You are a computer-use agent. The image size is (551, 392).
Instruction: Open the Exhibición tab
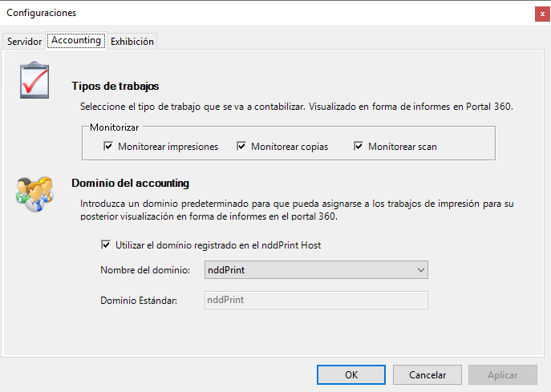[x=132, y=42]
